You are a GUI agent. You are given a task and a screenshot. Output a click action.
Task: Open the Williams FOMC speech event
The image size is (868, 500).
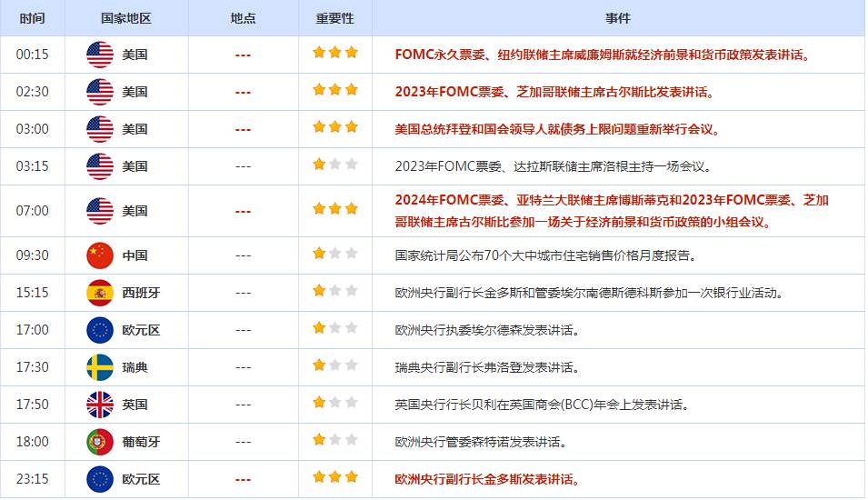[603, 55]
